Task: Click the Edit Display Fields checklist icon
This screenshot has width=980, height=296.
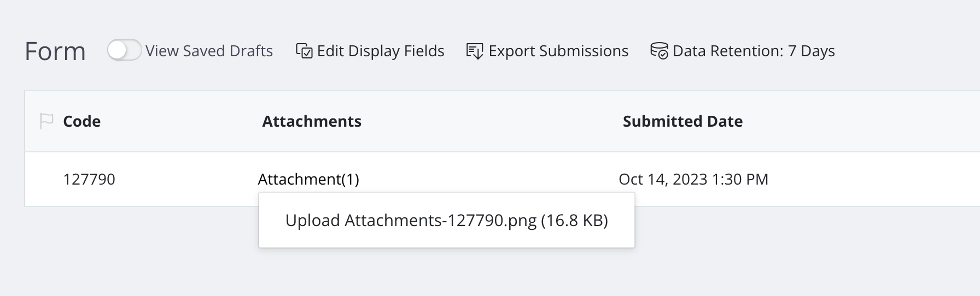Action: (x=304, y=51)
